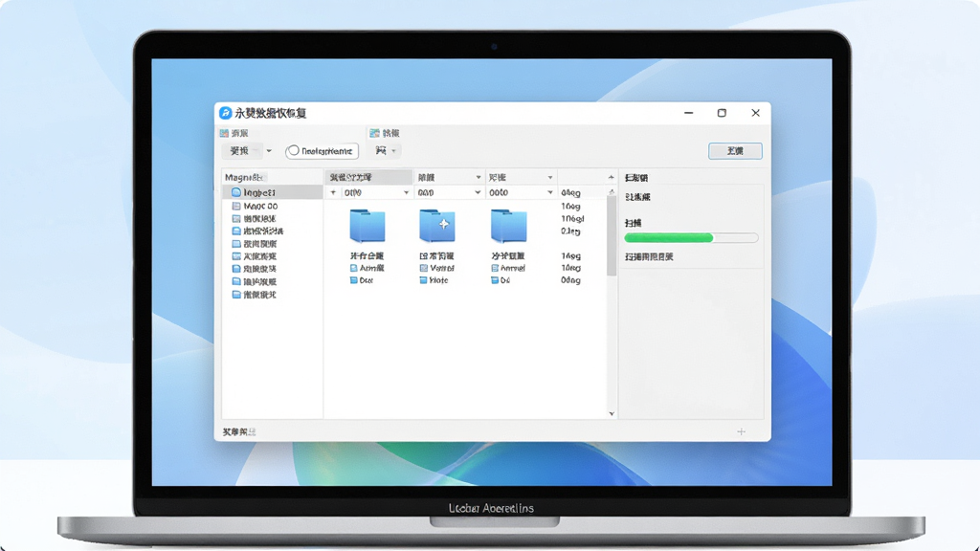
Task: Click the leftmost grey toolbar button
Action: (241, 150)
